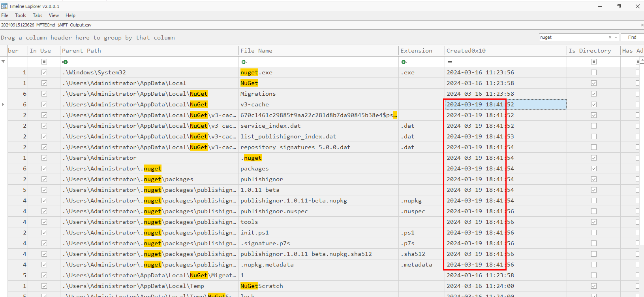Open filter condition icon for File Name column
Screen dimensions: 644x297
tap(244, 62)
